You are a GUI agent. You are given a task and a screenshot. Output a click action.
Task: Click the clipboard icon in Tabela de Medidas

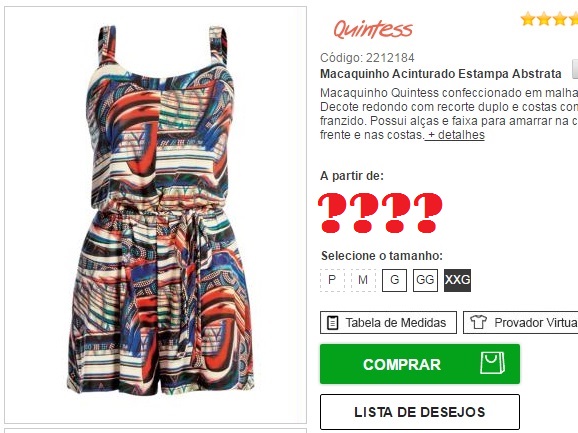332,323
